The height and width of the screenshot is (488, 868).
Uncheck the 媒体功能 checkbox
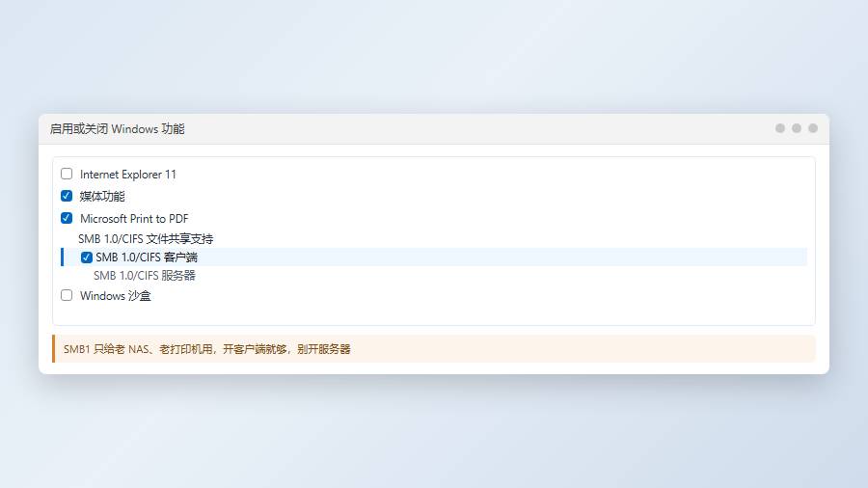click(x=67, y=196)
